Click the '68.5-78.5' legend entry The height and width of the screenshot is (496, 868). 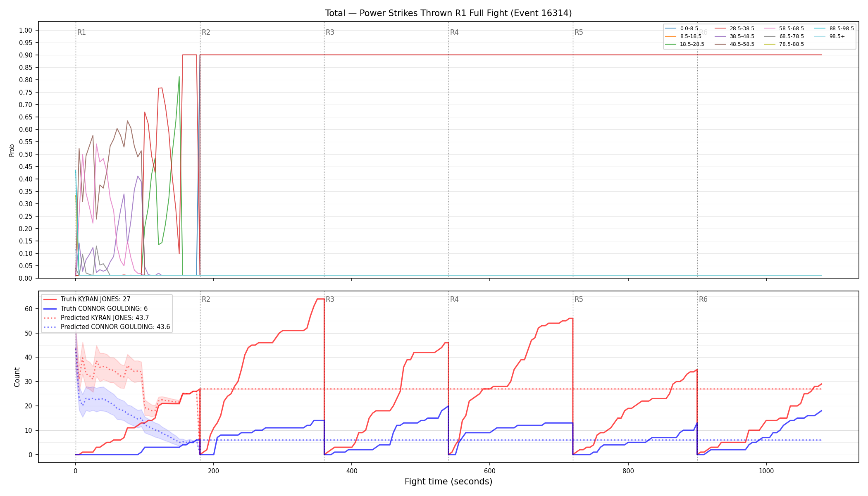coord(784,36)
